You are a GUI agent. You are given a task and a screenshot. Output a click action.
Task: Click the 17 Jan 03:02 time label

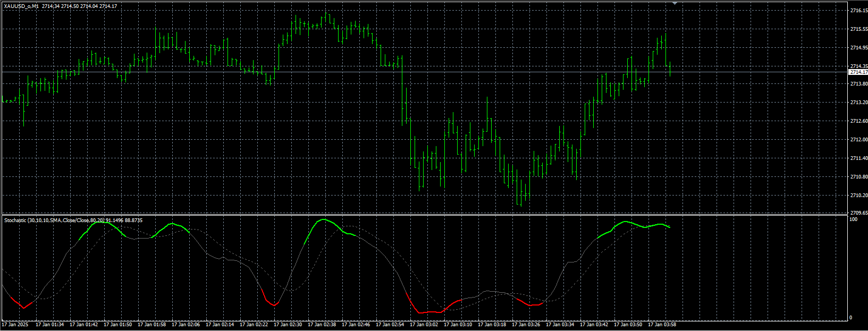pos(424,324)
